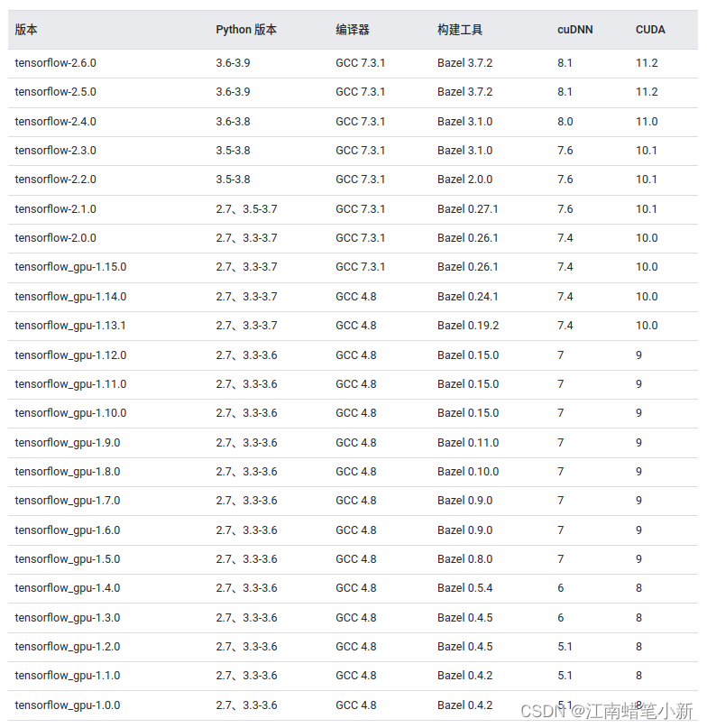Click GCC 7.3.1 in tensorflow_gpu-1.15.0 row
The width and height of the screenshot is (707, 728).
[x=360, y=267]
